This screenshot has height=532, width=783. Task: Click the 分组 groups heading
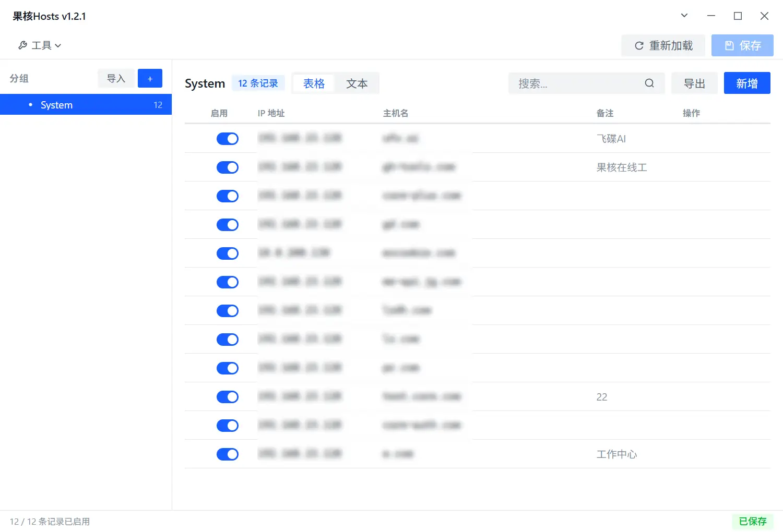[19, 78]
